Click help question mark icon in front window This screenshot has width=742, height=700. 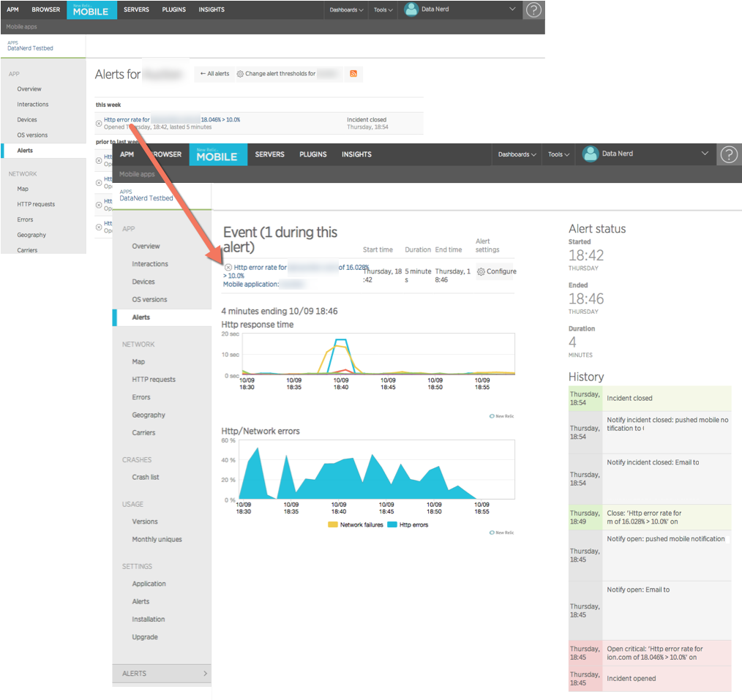(x=729, y=154)
